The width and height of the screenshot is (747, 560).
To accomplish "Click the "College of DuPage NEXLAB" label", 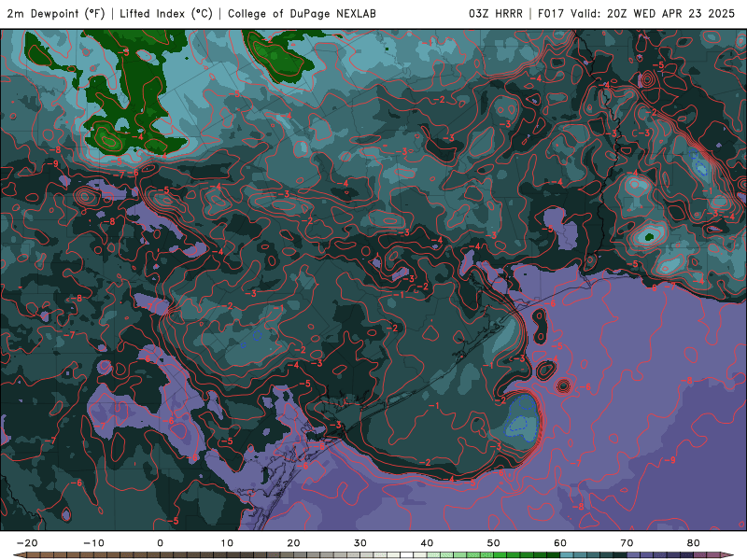I will click(302, 13).
